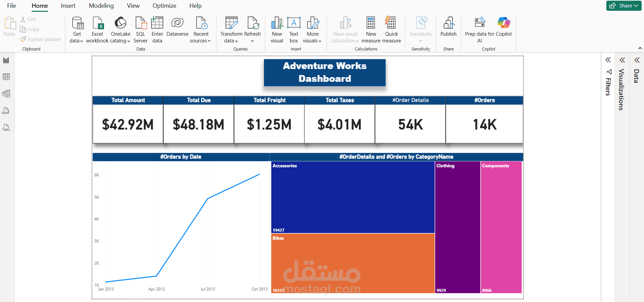Launch Transform data editor
644x302 pixels.
click(231, 30)
